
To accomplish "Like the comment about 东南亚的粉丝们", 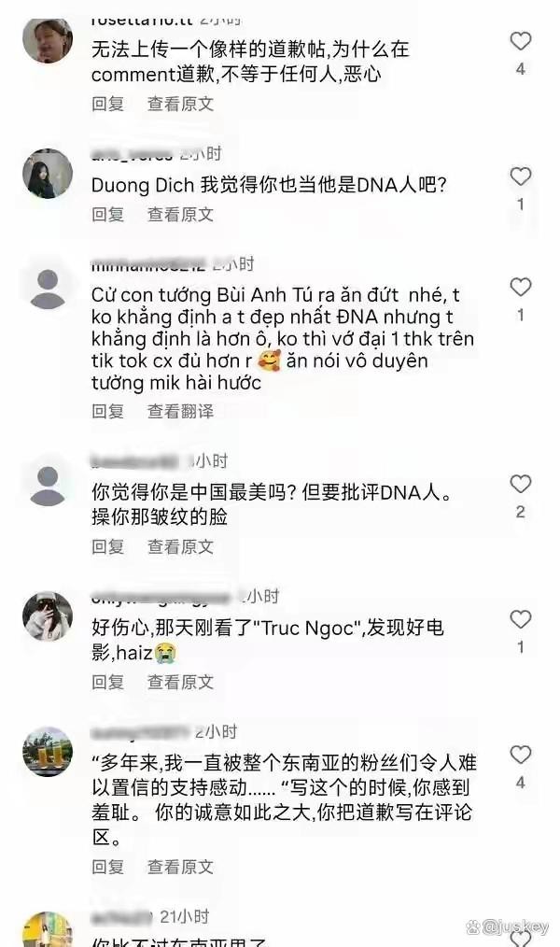I will [520, 755].
